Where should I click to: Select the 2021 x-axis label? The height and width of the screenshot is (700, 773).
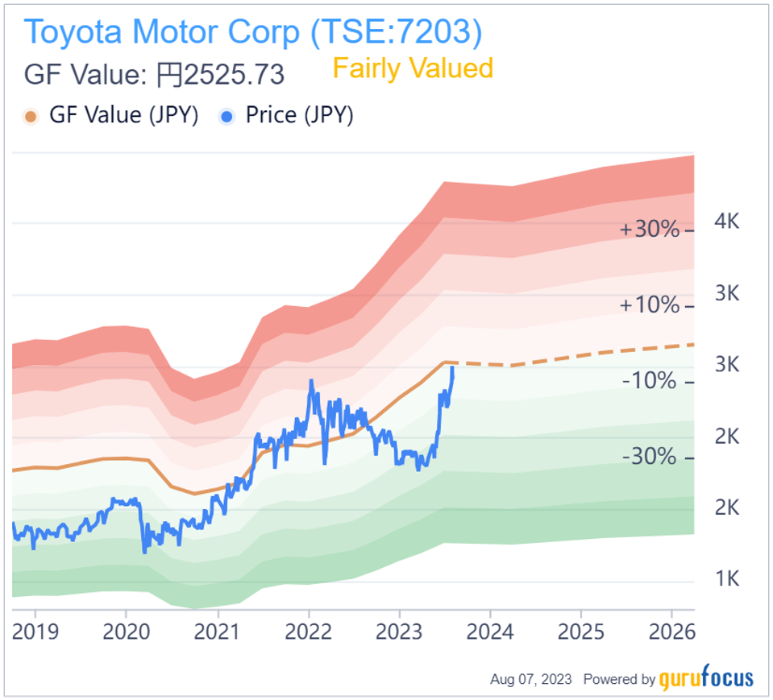(x=218, y=631)
